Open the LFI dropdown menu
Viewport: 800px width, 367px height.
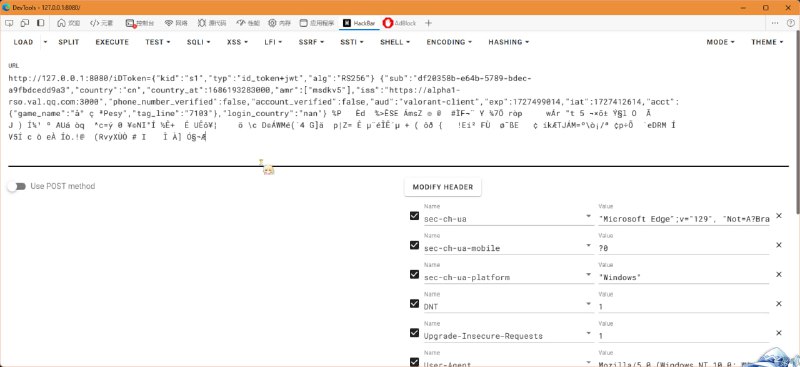(x=273, y=42)
